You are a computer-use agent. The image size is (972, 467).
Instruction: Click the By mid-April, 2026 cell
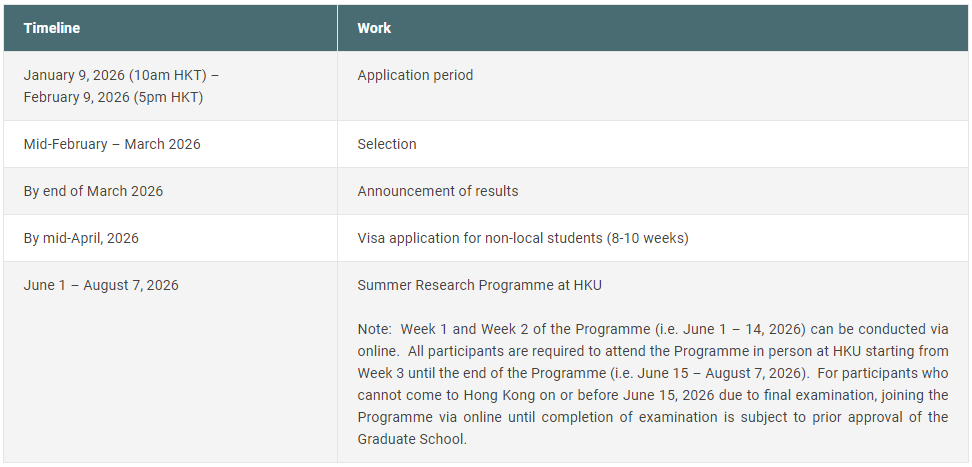[x=81, y=238]
